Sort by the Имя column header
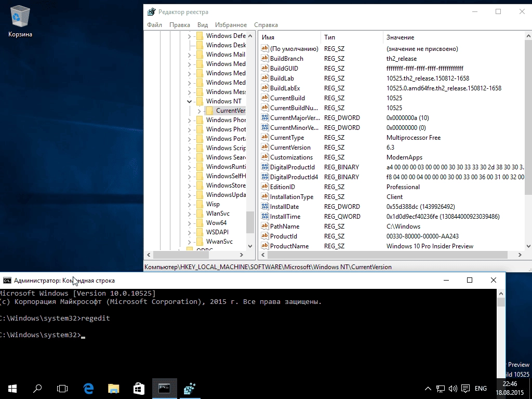532x399 pixels. click(289, 37)
